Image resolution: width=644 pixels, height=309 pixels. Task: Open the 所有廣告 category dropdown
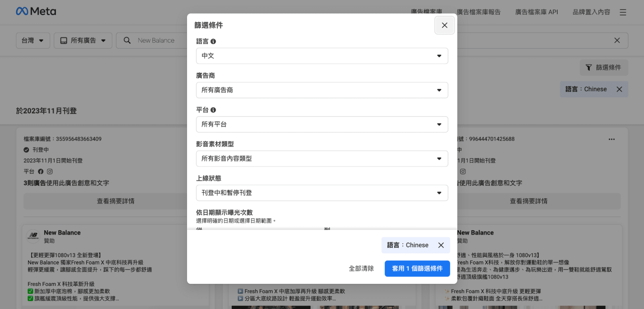[x=83, y=41]
